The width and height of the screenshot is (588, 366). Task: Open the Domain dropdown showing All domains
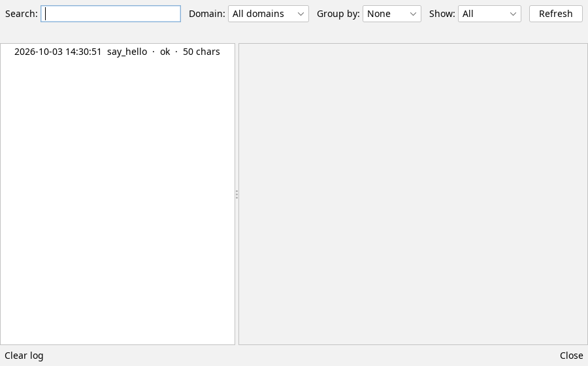[x=269, y=14]
